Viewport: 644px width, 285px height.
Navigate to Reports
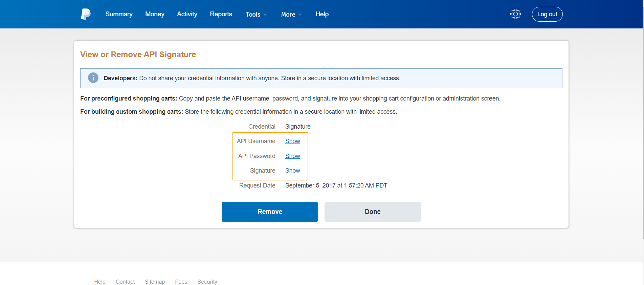(221, 14)
